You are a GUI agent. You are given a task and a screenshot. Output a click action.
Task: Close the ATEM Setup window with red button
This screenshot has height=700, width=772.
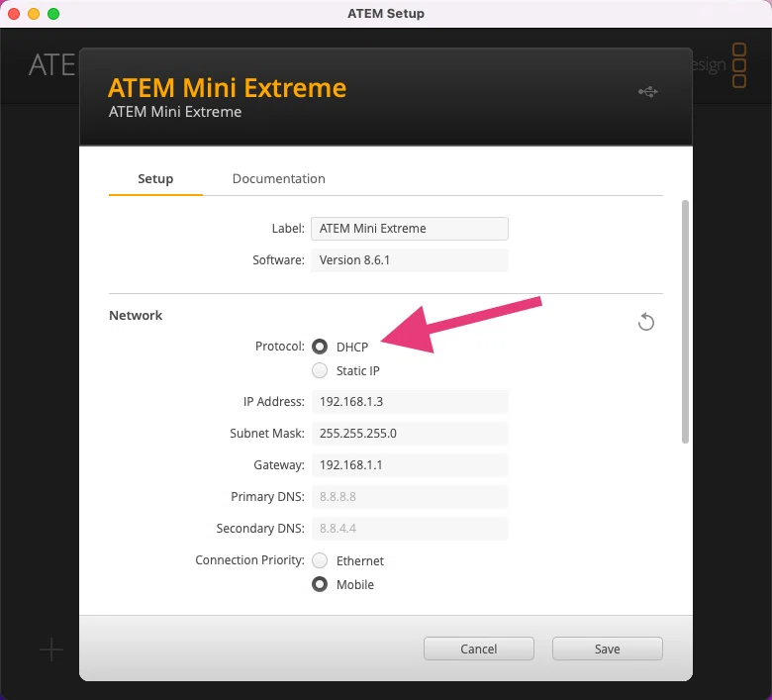14,14
